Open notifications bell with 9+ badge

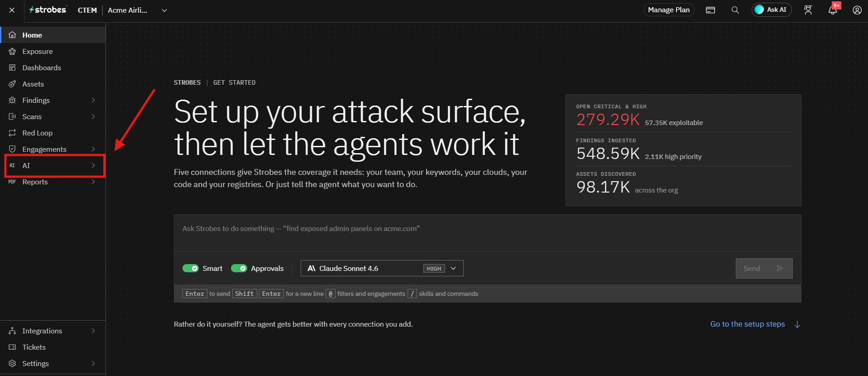(833, 10)
